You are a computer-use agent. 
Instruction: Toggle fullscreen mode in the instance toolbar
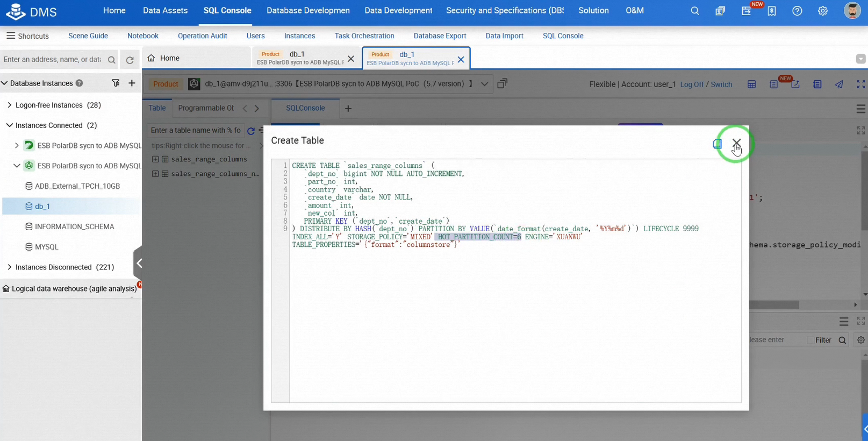[860, 84]
